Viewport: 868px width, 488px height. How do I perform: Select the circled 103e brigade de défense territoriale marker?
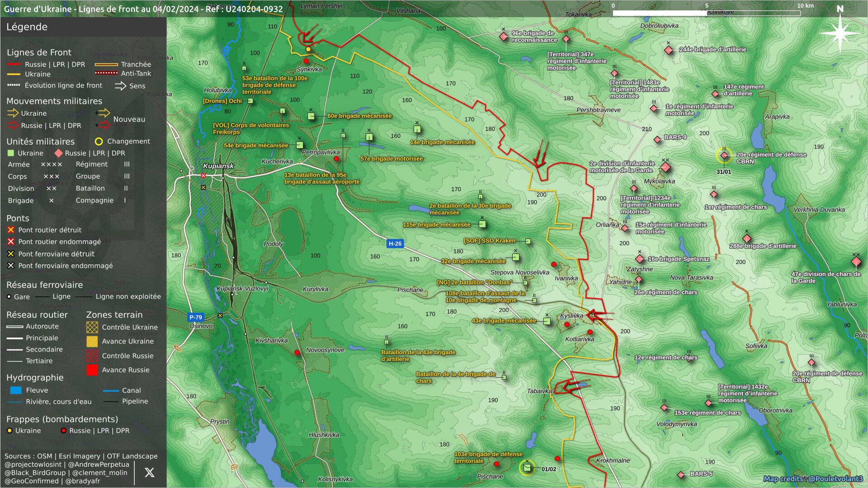click(527, 468)
